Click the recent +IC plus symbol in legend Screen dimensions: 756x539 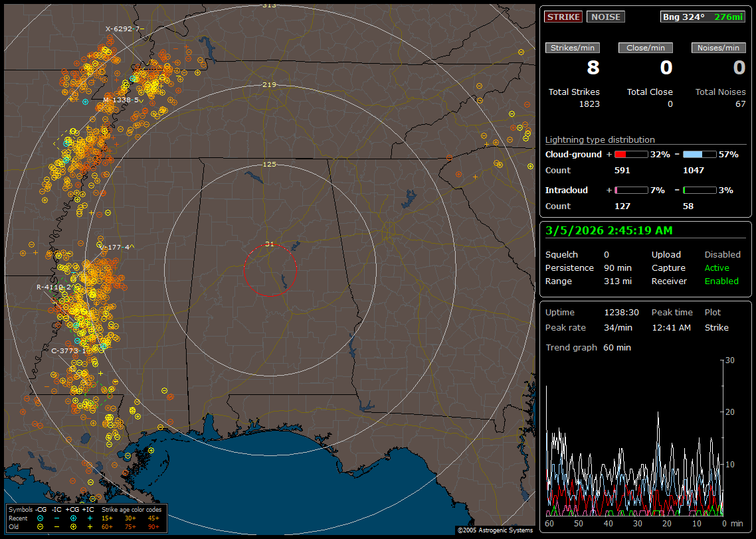90,518
